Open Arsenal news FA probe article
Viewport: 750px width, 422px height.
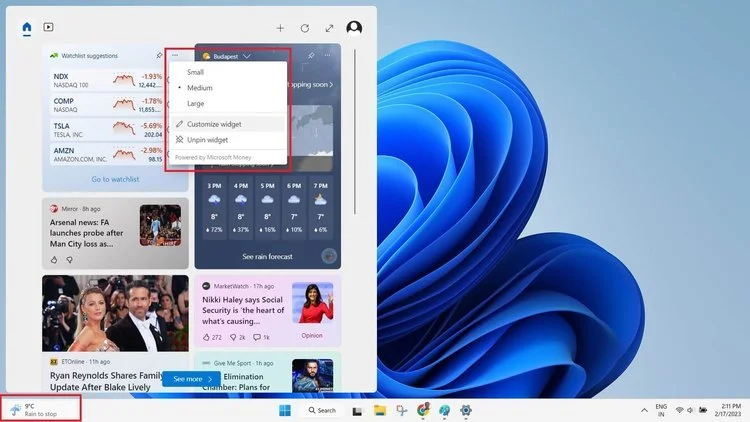87,233
